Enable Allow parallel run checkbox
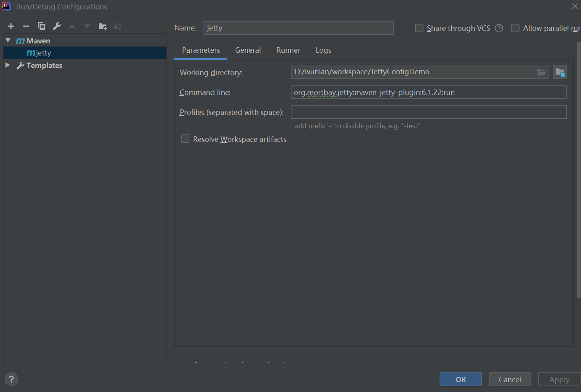 (515, 28)
